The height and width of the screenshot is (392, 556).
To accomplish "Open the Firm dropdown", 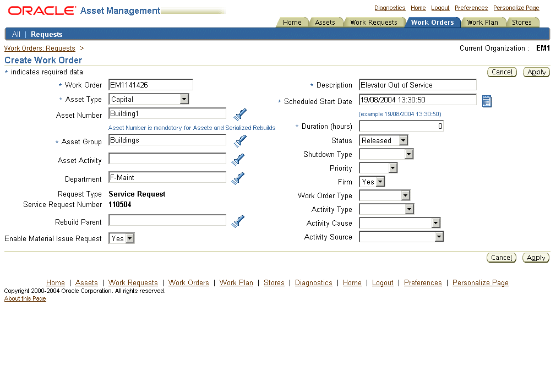I will [x=372, y=182].
